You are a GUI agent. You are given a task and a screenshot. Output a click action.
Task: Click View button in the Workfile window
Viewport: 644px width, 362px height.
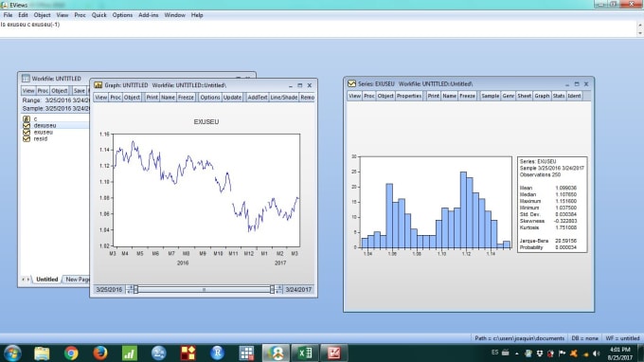click(28, 90)
